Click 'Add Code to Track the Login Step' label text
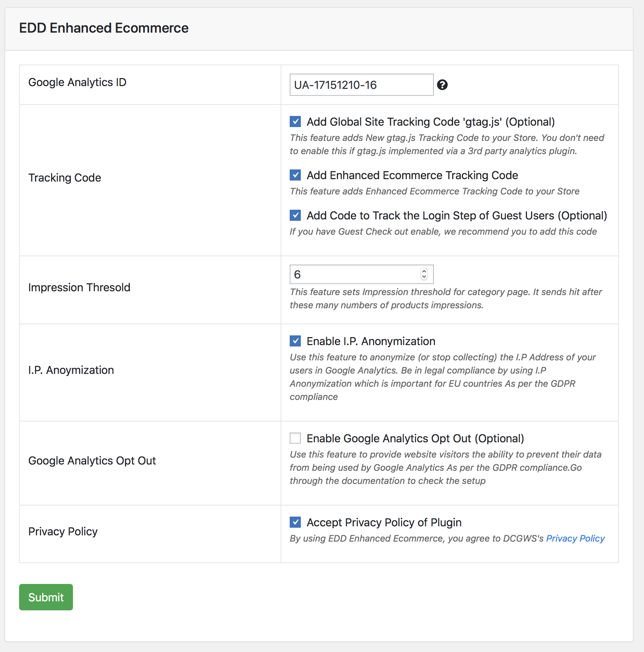 [457, 216]
